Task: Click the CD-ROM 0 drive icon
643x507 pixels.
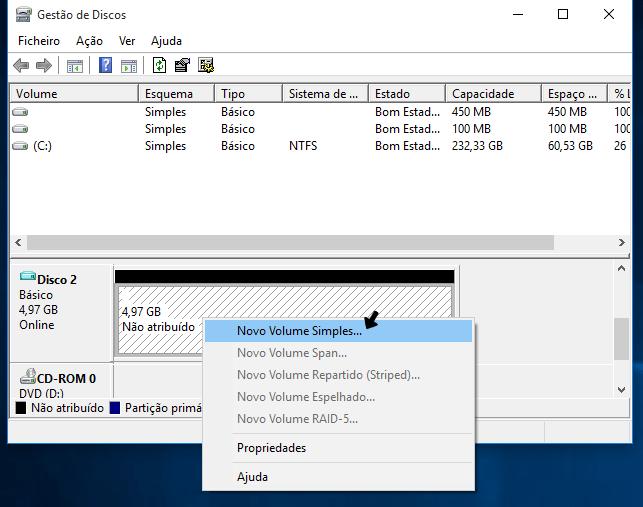Action: (28, 376)
